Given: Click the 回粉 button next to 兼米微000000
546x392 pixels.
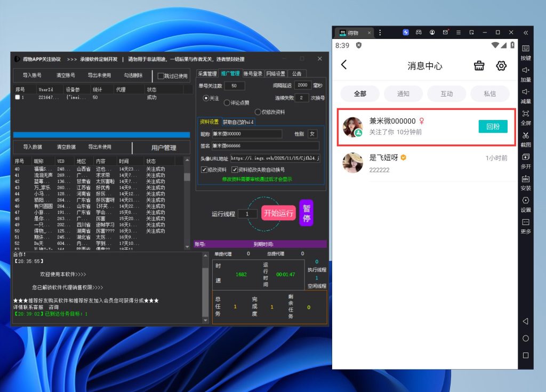Looking at the screenshot, I should (x=493, y=127).
